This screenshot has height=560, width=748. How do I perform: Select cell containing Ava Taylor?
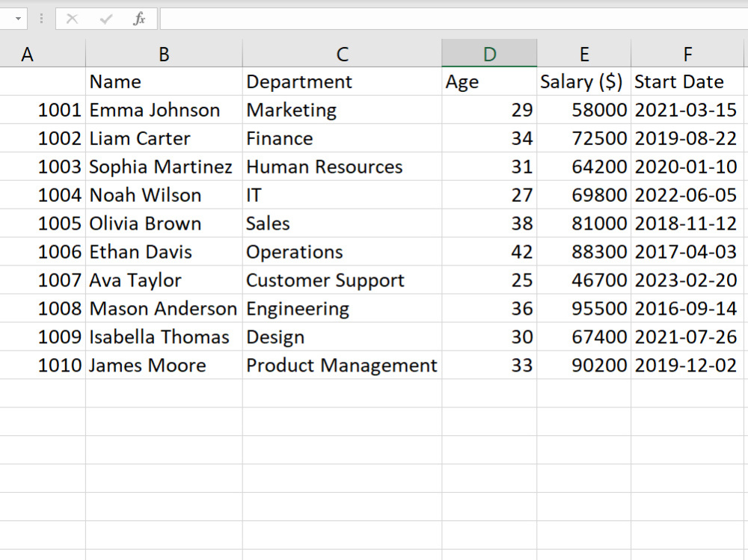tap(164, 280)
